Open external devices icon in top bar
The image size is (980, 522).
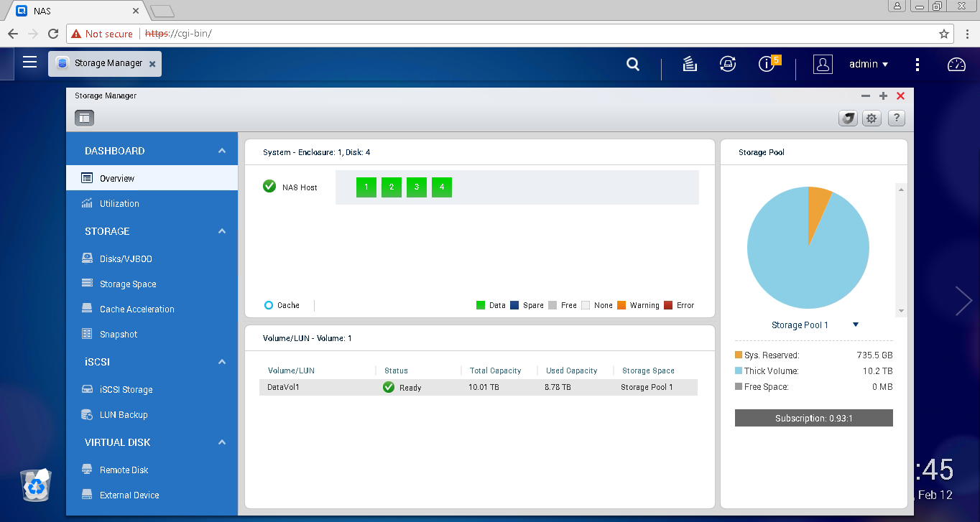point(728,64)
